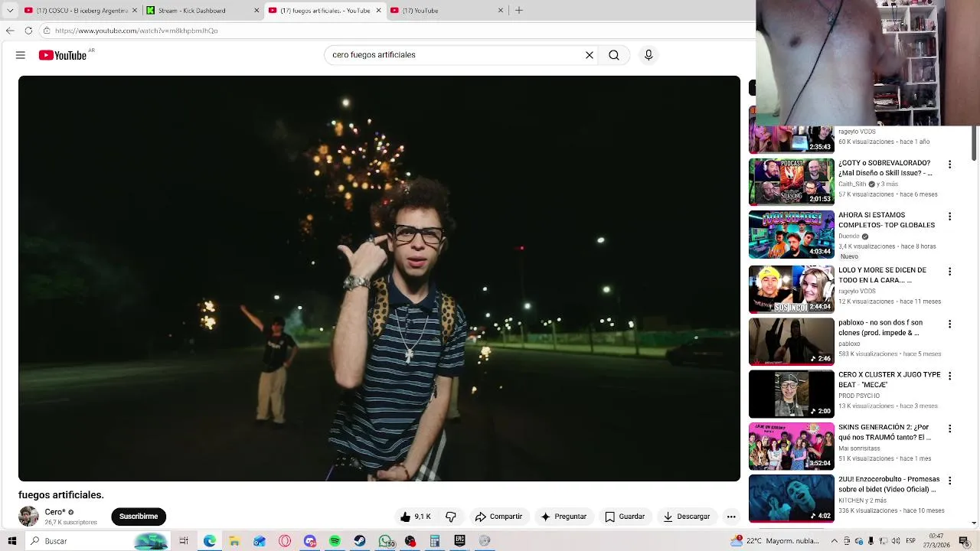Open Epic Games Launcher from the taskbar
The width and height of the screenshot is (980, 551).
(459, 541)
